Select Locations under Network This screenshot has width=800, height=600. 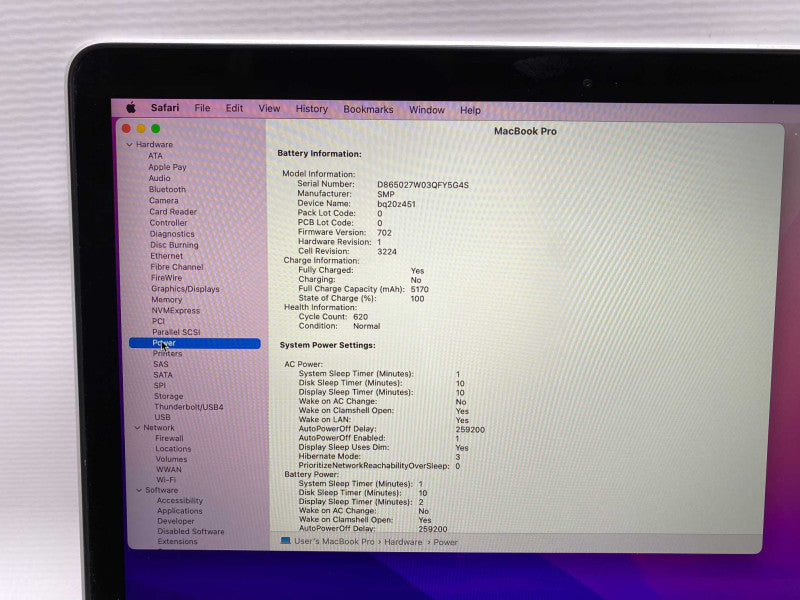[x=173, y=449]
